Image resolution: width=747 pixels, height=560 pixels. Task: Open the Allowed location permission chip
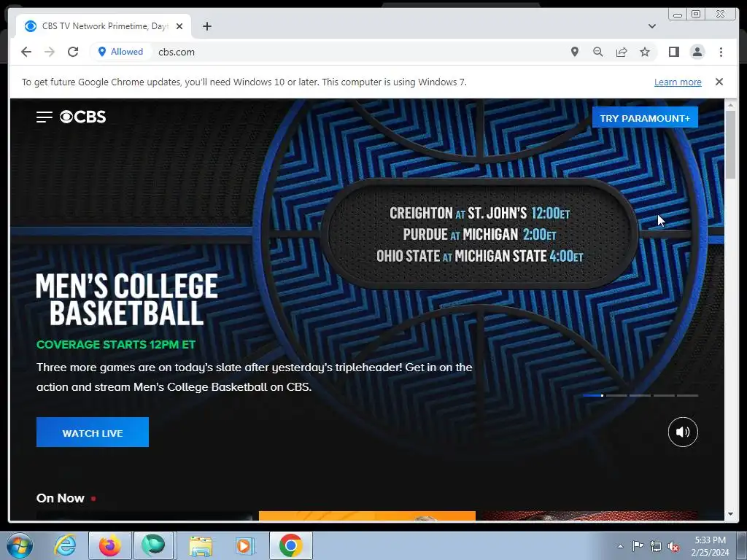pos(120,52)
